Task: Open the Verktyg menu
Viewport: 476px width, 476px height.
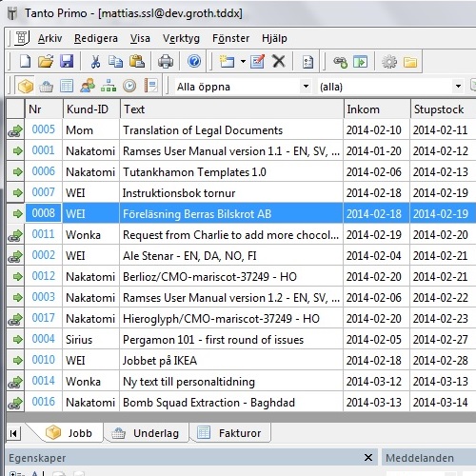Action: click(181, 38)
